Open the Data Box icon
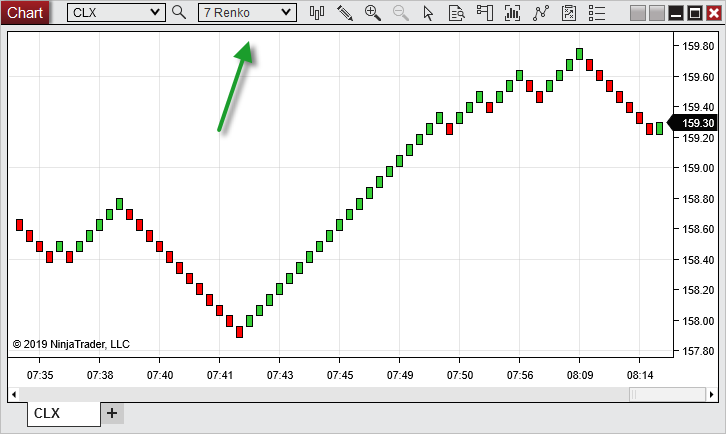Screen dimensions: 726x434 (x=457, y=13)
